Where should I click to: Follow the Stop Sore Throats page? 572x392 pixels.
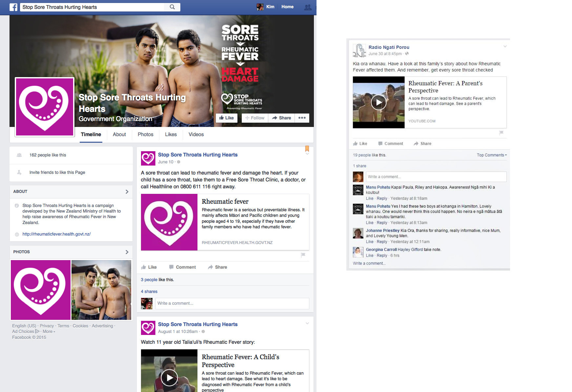pyautogui.click(x=255, y=118)
